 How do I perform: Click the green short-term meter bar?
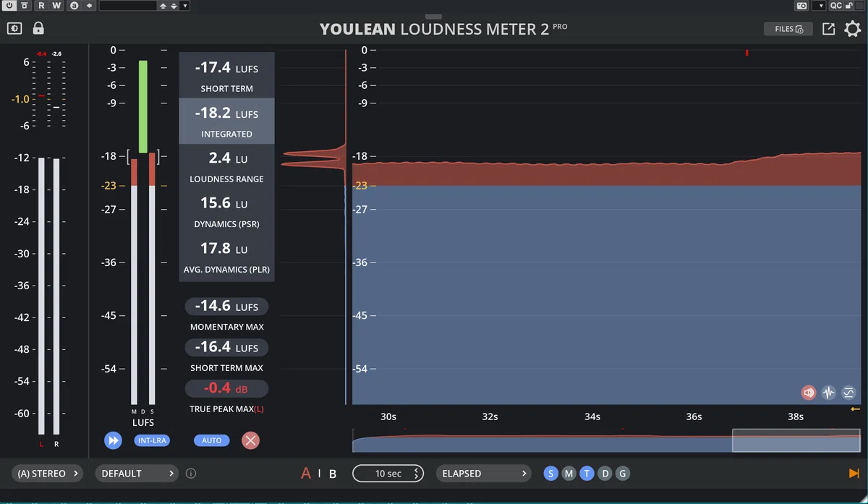pyautogui.click(x=143, y=106)
